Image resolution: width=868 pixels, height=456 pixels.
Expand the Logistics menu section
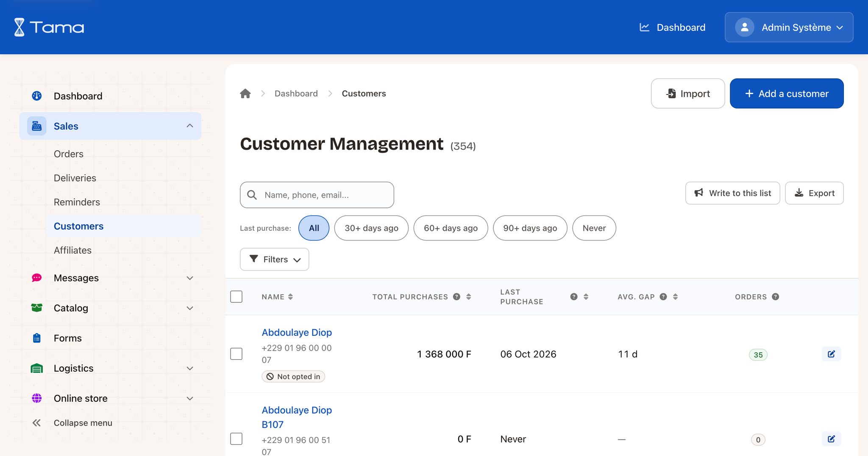(x=190, y=368)
